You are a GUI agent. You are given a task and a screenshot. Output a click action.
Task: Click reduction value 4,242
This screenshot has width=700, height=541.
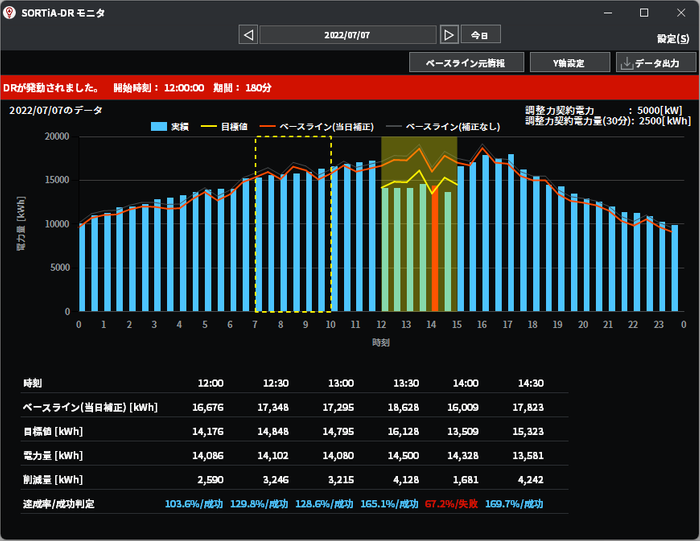(x=531, y=480)
